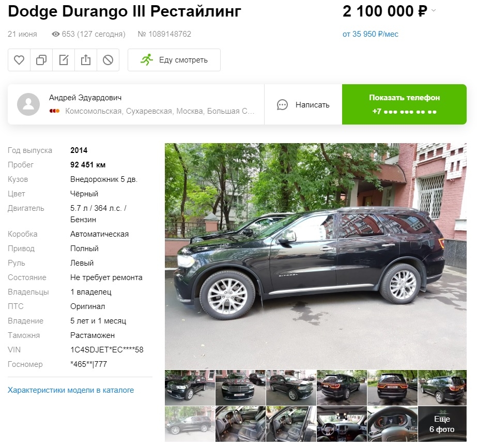Open 'Характеристики модели в каталоге' link
477x448 pixels.
click(71, 390)
